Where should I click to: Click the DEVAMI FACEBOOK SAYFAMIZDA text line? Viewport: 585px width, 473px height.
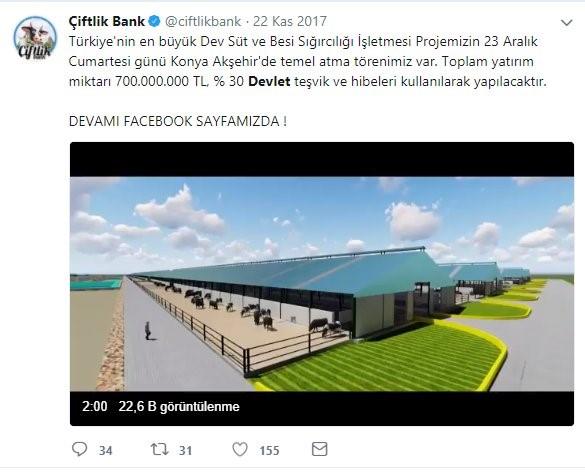[178, 121]
